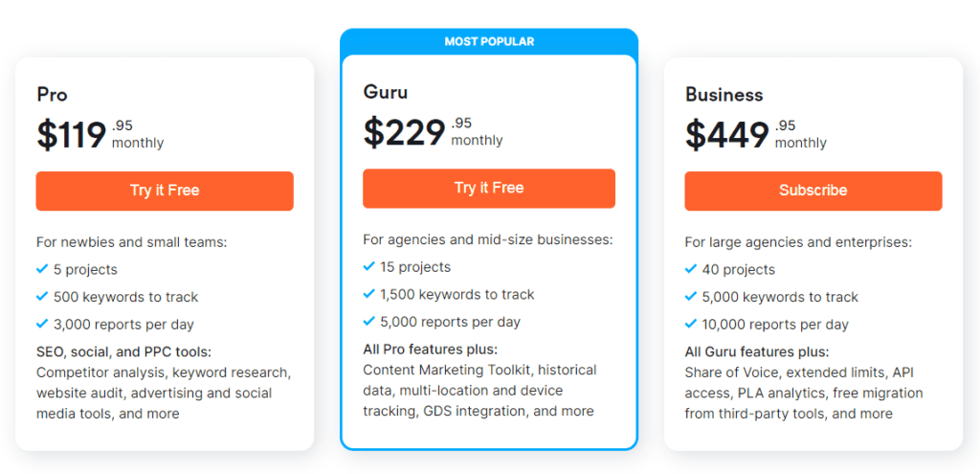Select the MOST POPULAR banner label
Viewport: 980px width, 474px height.
coord(489,42)
